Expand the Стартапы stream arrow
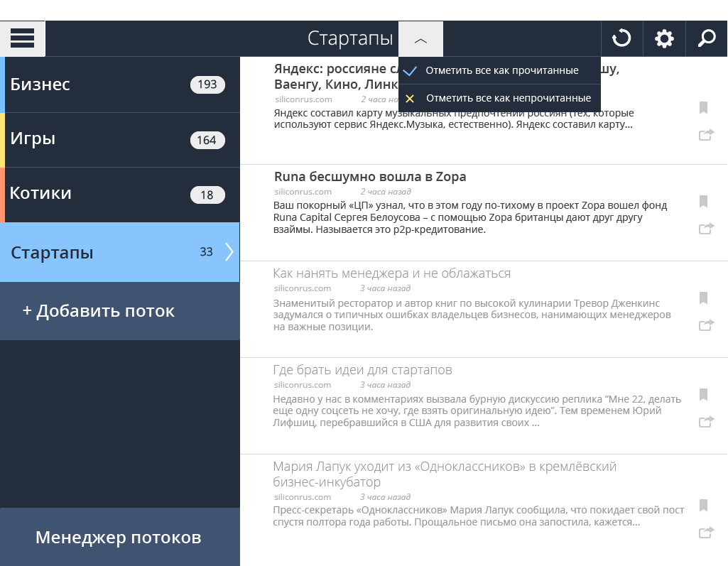Screen dimensions: 728x566 pos(229,252)
